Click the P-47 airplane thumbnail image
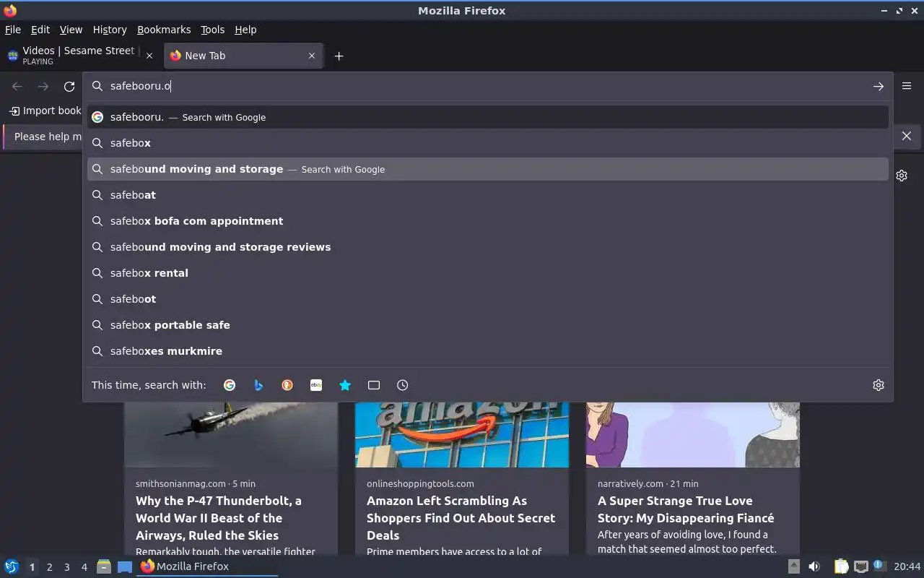Screen dimensions: 924x578 pos(231,435)
